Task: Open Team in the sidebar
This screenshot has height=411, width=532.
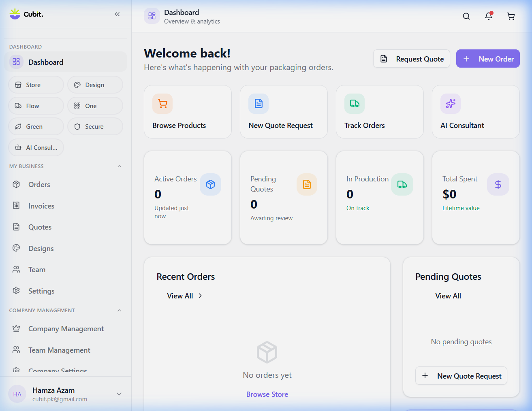Action: pos(66,269)
